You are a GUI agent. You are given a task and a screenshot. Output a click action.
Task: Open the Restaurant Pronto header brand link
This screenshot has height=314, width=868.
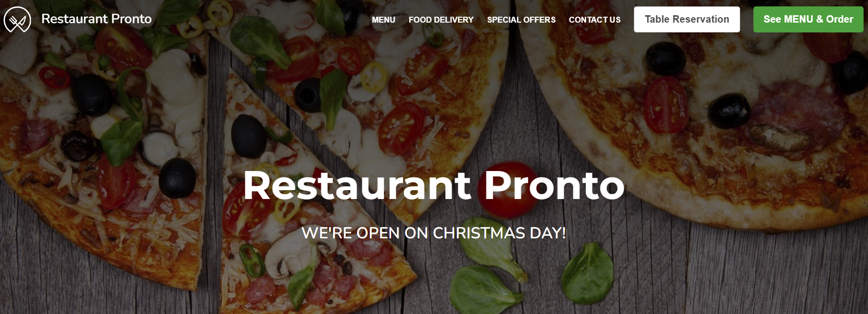click(96, 19)
